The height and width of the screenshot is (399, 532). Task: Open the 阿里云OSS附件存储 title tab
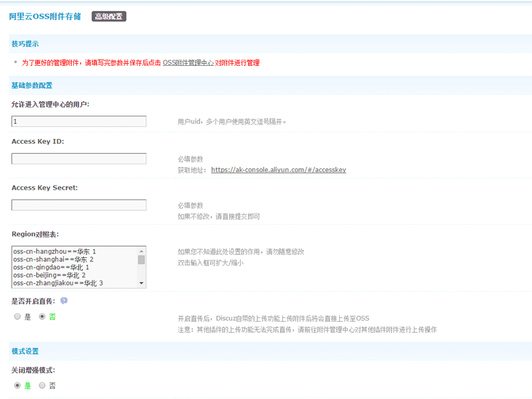tap(45, 17)
